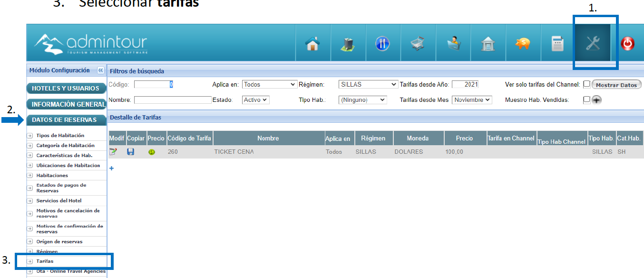Open the configuration wrench tools icon
644x278 pixels.
tap(593, 44)
